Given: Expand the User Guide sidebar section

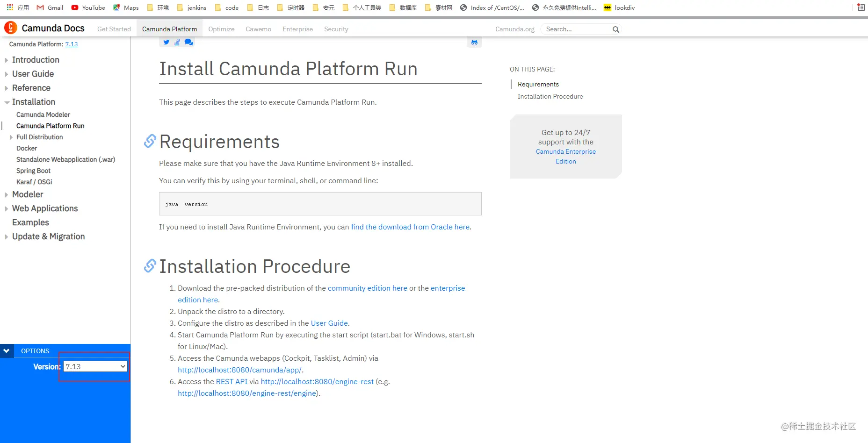Looking at the screenshot, I should click(x=7, y=74).
